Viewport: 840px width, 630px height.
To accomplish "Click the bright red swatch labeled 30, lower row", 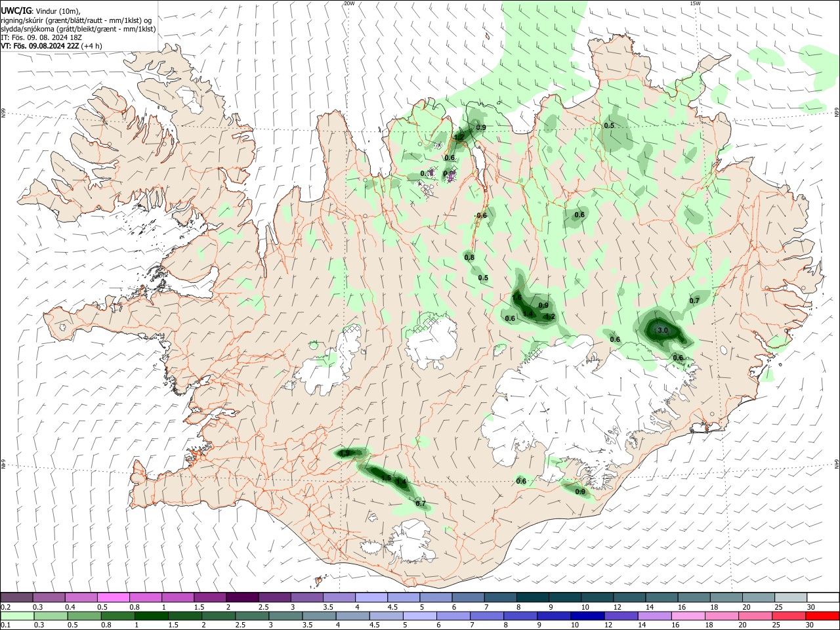I will coord(821,616).
